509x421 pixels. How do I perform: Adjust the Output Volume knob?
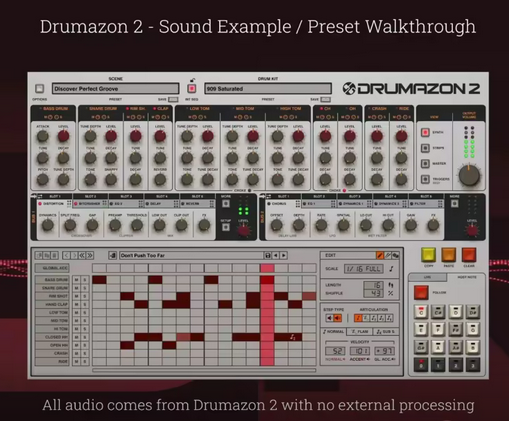tap(469, 176)
